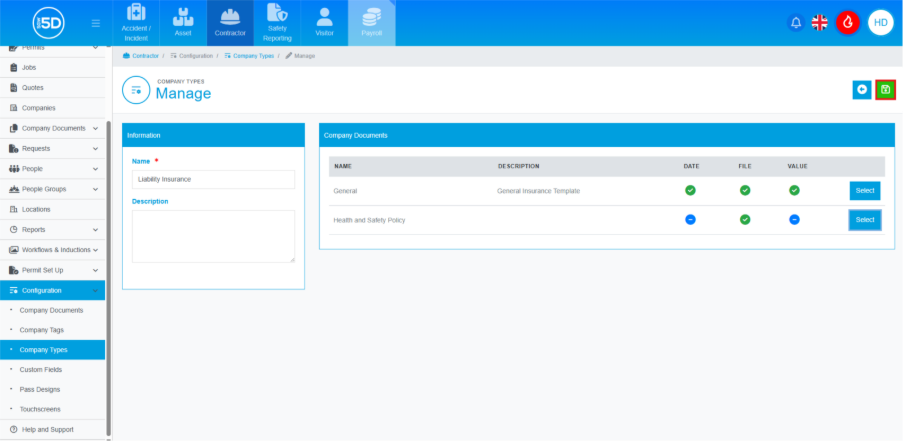Screen dimensions: 903x441
Task: Open the HD user avatar menu
Action: coord(880,23)
